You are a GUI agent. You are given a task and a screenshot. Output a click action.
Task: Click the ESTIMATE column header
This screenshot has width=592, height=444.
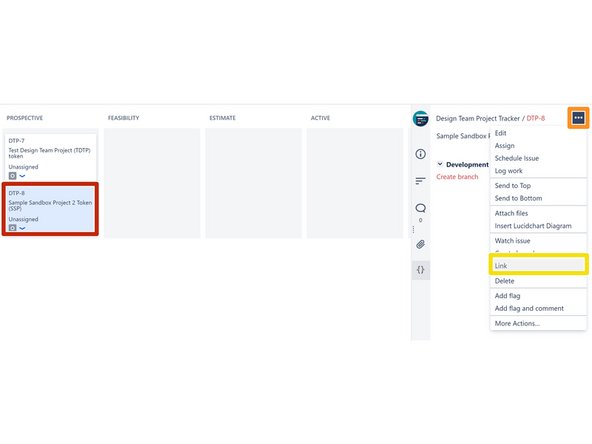click(222, 118)
